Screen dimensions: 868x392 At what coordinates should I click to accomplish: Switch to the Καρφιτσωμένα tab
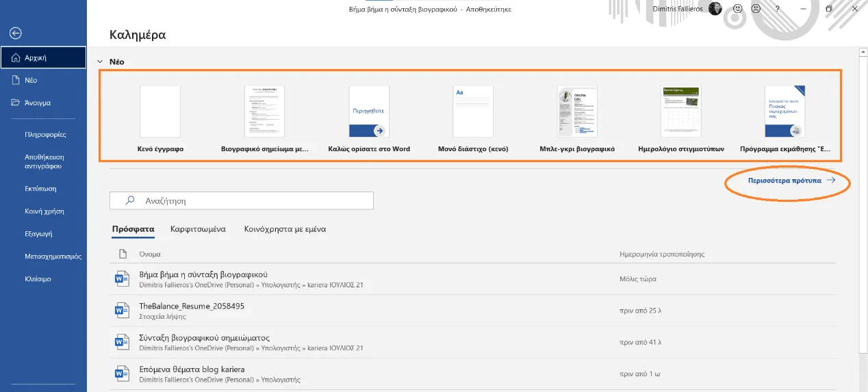pos(199,229)
